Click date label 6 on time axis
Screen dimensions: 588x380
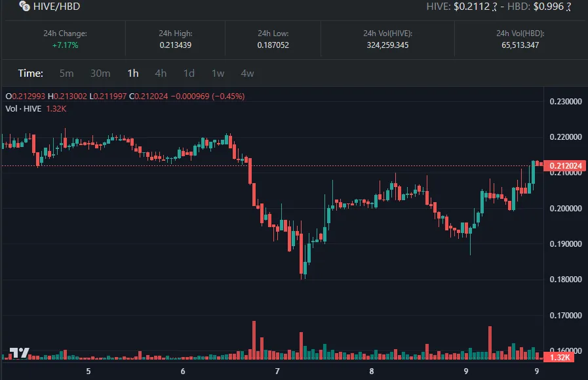click(183, 371)
